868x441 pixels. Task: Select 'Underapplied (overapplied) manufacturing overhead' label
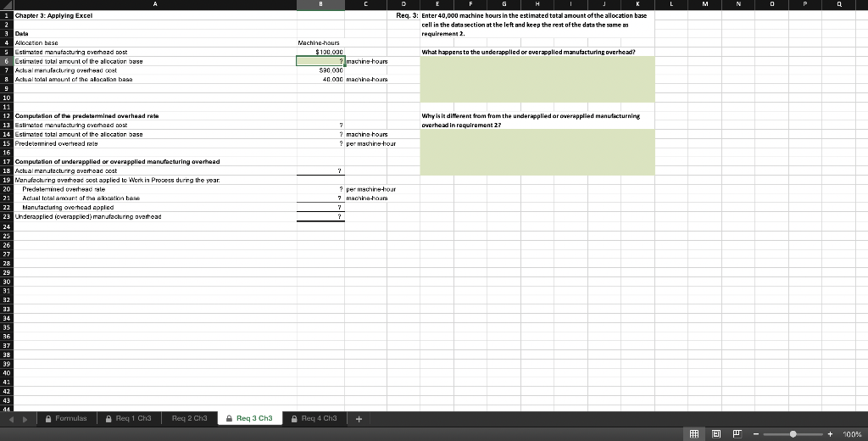tap(88, 216)
